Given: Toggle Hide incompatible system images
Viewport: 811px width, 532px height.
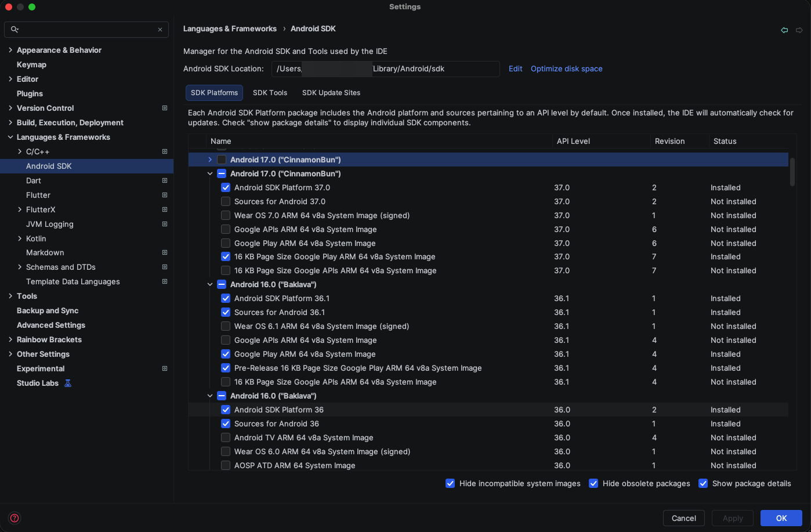Looking at the screenshot, I should [450, 483].
